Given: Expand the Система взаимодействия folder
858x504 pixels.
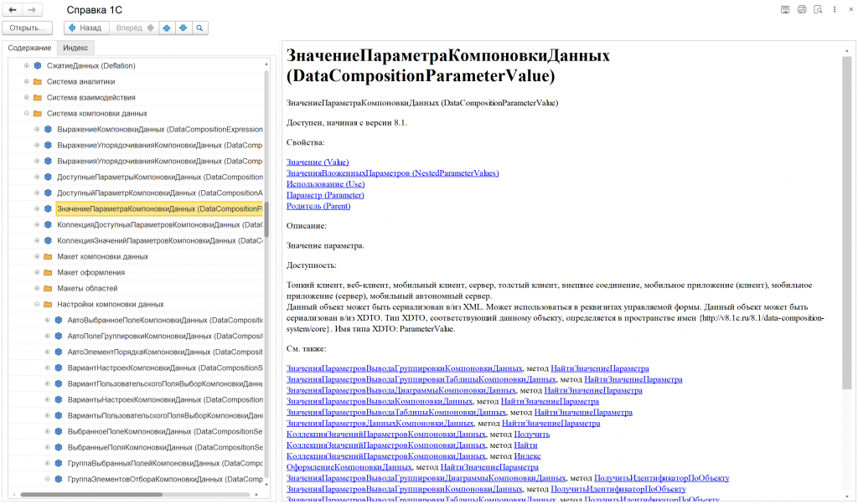Looking at the screenshot, I should pos(26,97).
